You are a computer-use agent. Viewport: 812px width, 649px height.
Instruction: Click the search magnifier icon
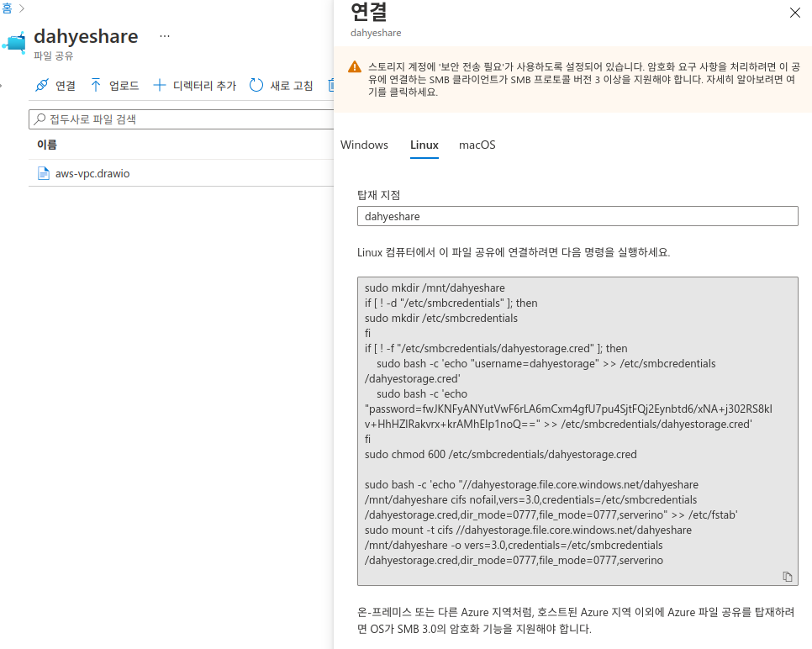(40, 119)
